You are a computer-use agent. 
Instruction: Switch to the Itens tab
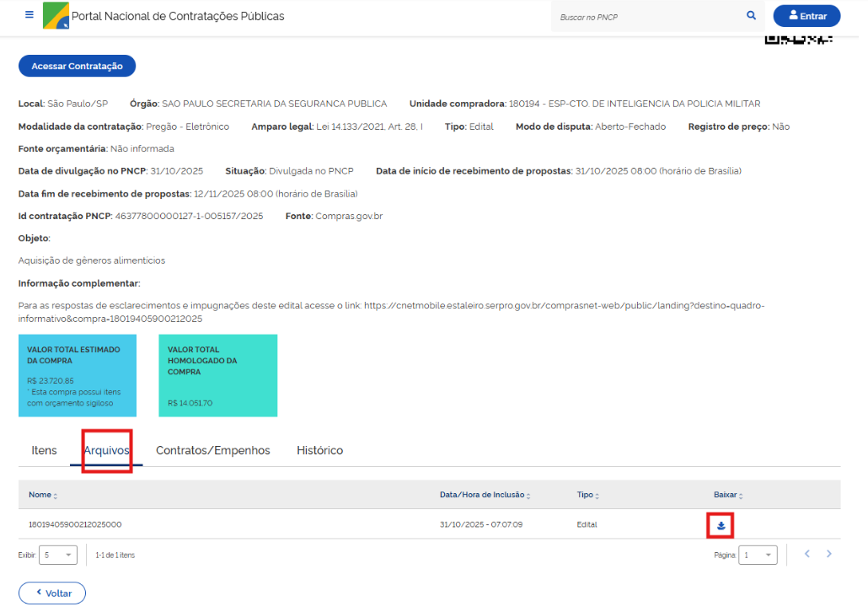pos(44,450)
